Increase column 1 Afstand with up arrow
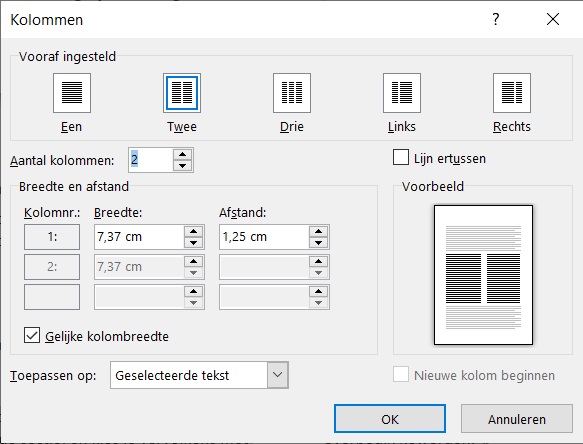 pos(318,231)
